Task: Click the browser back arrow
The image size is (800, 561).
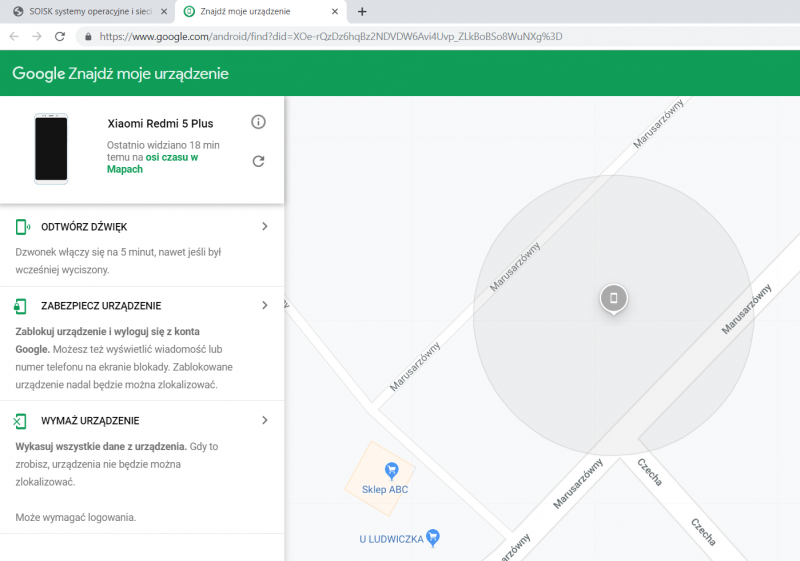Action: pyautogui.click(x=14, y=36)
